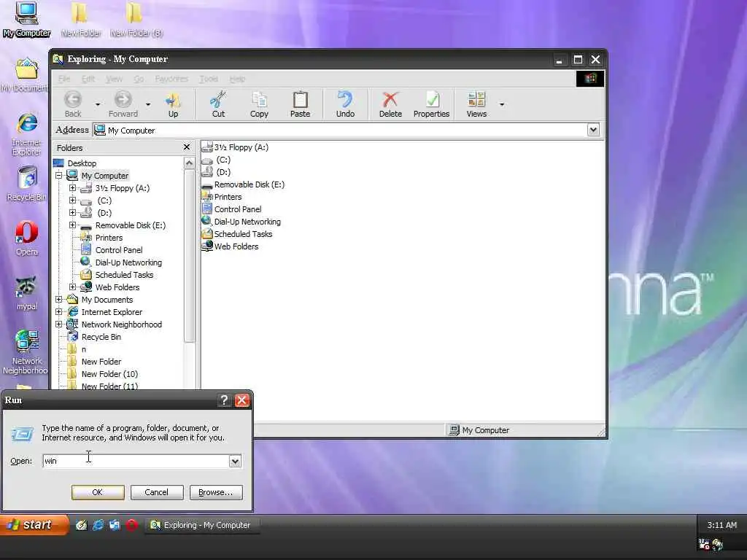Expand 3½ Floppy (A:) tree node

coord(72,187)
